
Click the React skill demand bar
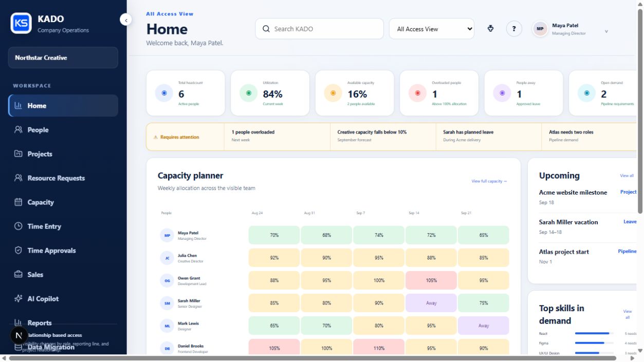coord(595,333)
